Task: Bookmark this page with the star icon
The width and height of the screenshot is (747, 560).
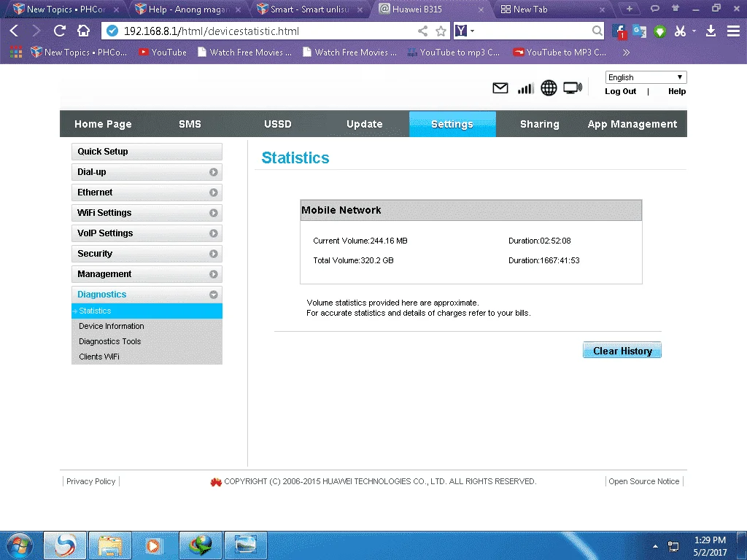Action: (441, 31)
